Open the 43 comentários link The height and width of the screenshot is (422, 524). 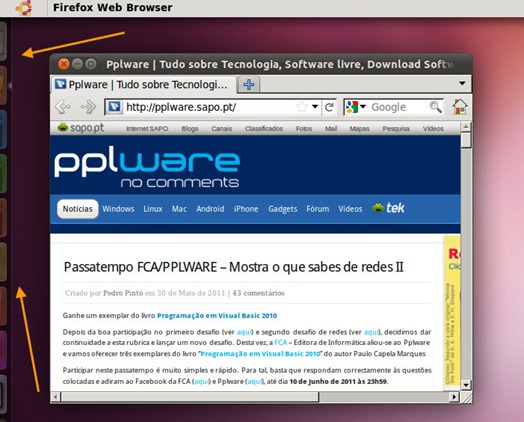[258, 293]
